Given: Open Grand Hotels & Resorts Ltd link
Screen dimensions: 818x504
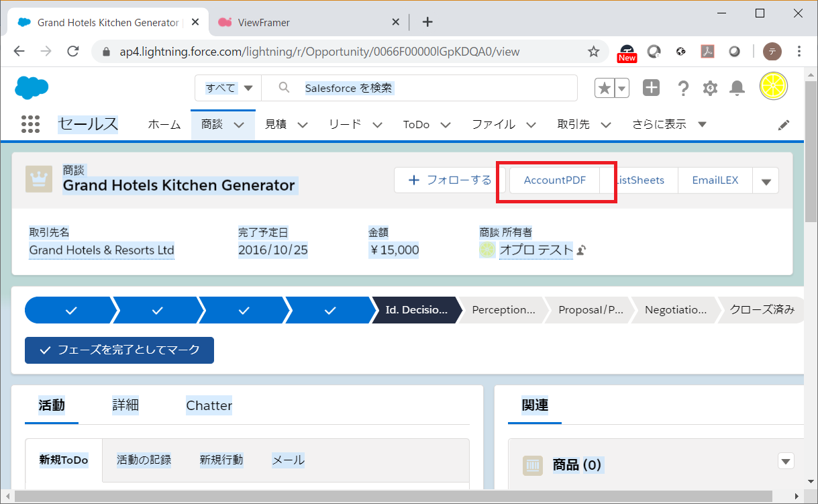Looking at the screenshot, I should [101, 250].
